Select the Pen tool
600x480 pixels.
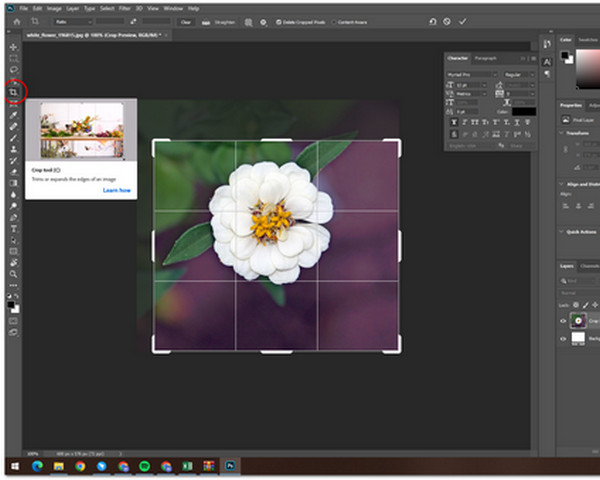pos(13,217)
